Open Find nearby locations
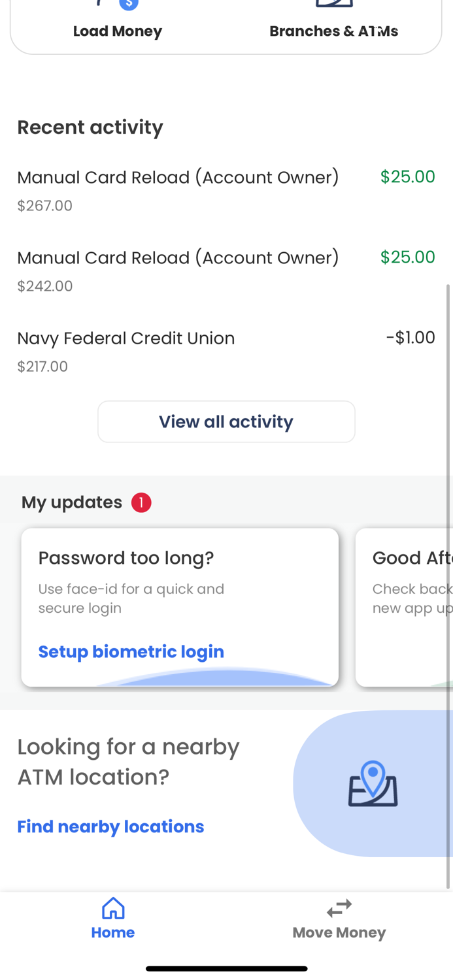 [x=110, y=826]
